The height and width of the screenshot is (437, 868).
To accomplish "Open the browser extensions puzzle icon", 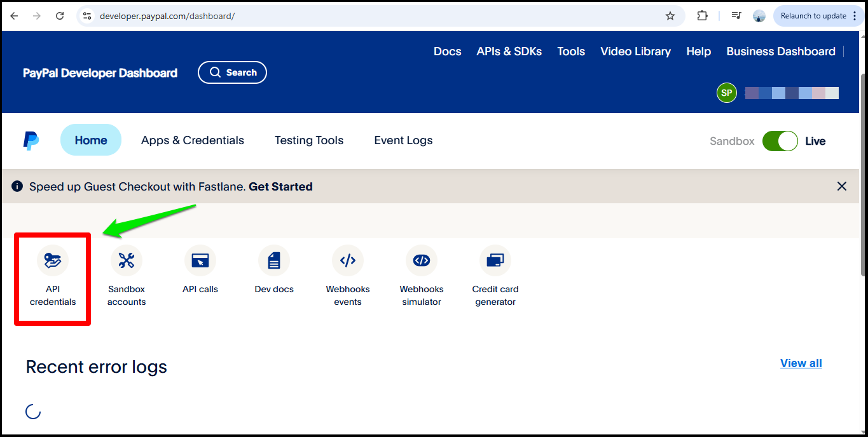I will point(702,16).
